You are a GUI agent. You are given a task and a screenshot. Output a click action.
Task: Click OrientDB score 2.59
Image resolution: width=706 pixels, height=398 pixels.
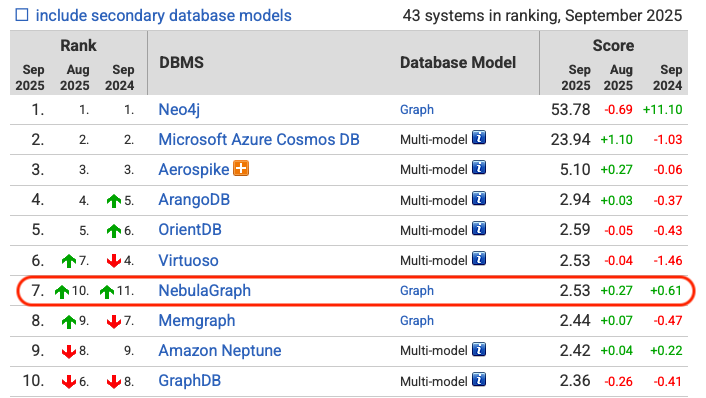pyautogui.click(x=575, y=230)
